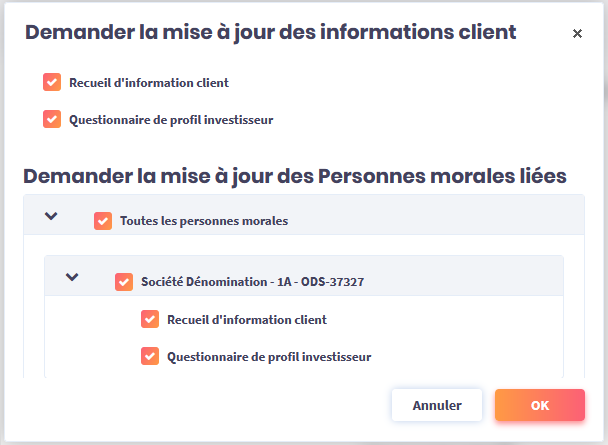Click the heading about informations client

pos(270,32)
